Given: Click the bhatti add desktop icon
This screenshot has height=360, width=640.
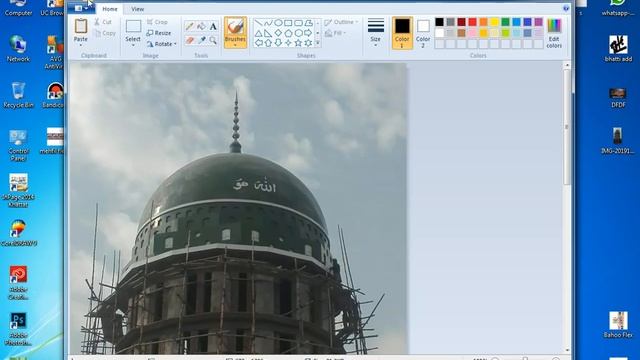Looking at the screenshot, I should [x=618, y=48].
